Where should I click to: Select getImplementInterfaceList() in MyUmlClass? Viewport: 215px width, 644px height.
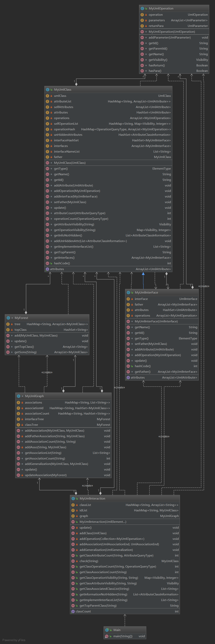(108, 246)
